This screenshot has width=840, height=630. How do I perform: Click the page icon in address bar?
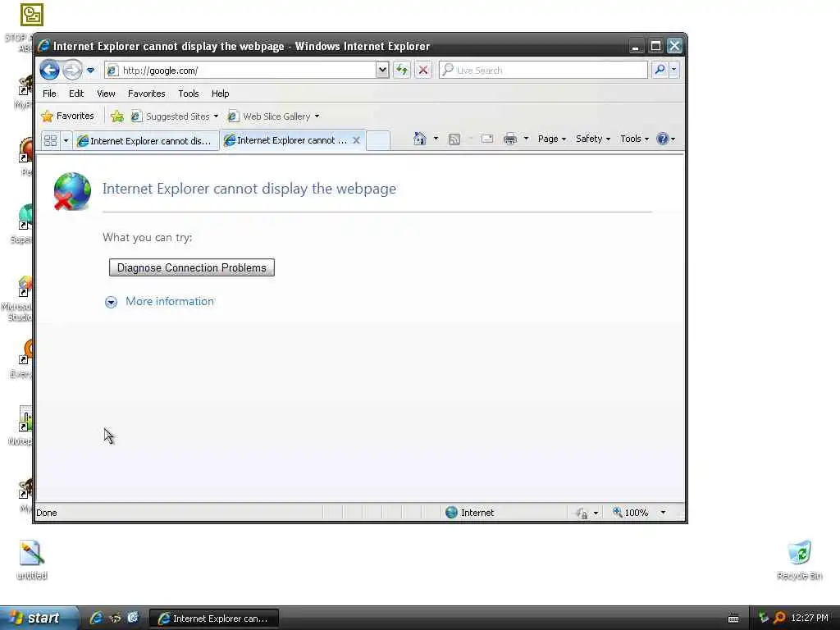[x=112, y=71]
